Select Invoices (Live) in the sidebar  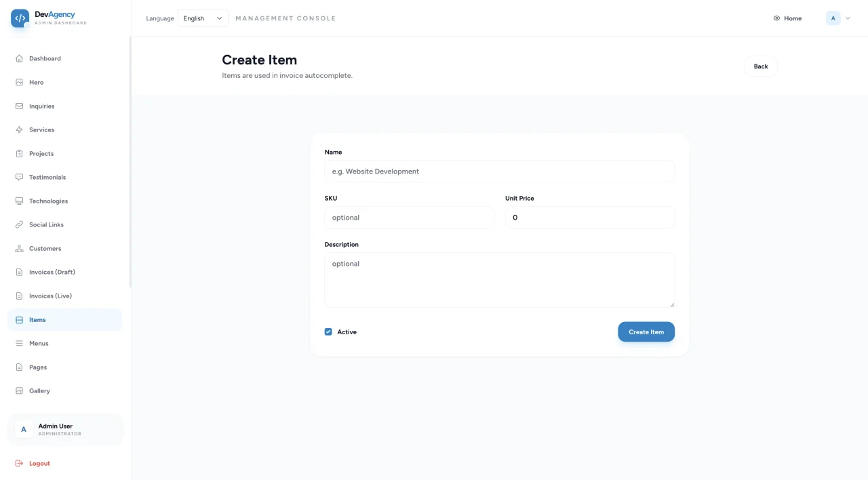[65, 296]
